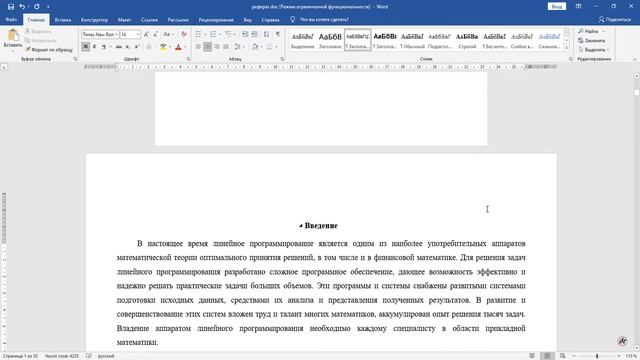Switch to the Ссылки tab
This screenshot has height=360, width=640.
[x=149, y=20]
